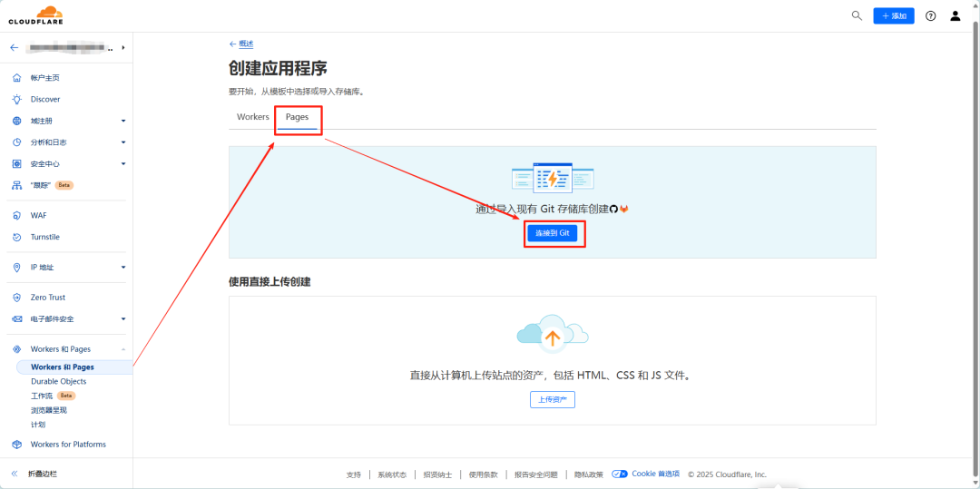The height and width of the screenshot is (489, 980).
Task: Open the 支持 footer link
Action: point(354,474)
